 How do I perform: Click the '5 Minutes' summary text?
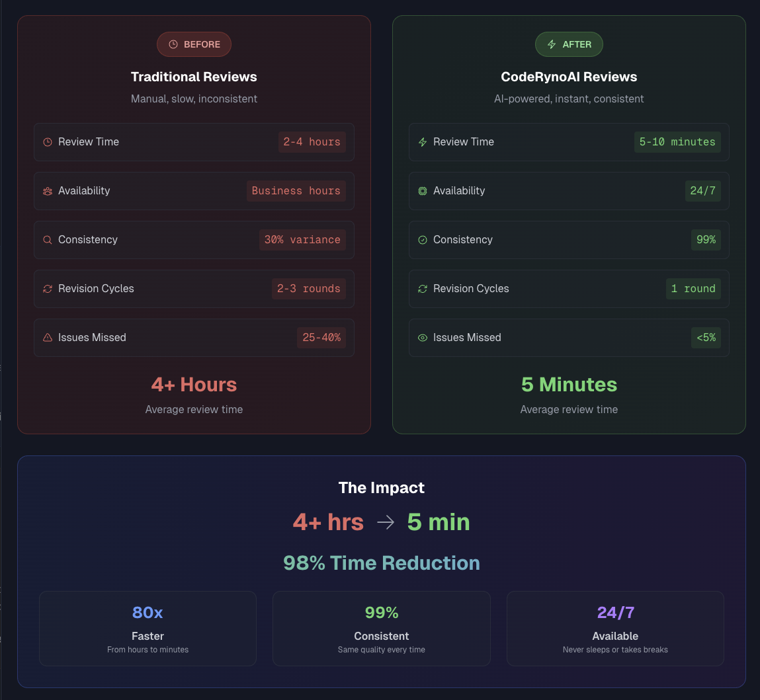(569, 385)
